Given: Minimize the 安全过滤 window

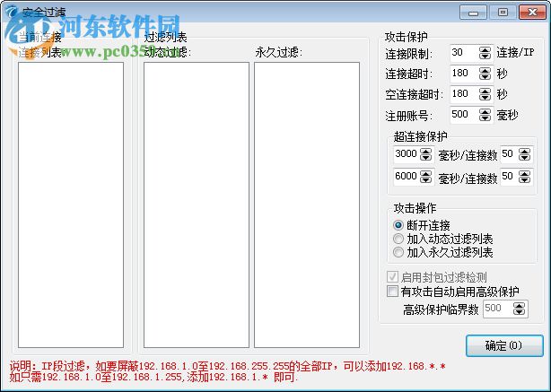Looking at the screenshot, I should coord(473,13).
